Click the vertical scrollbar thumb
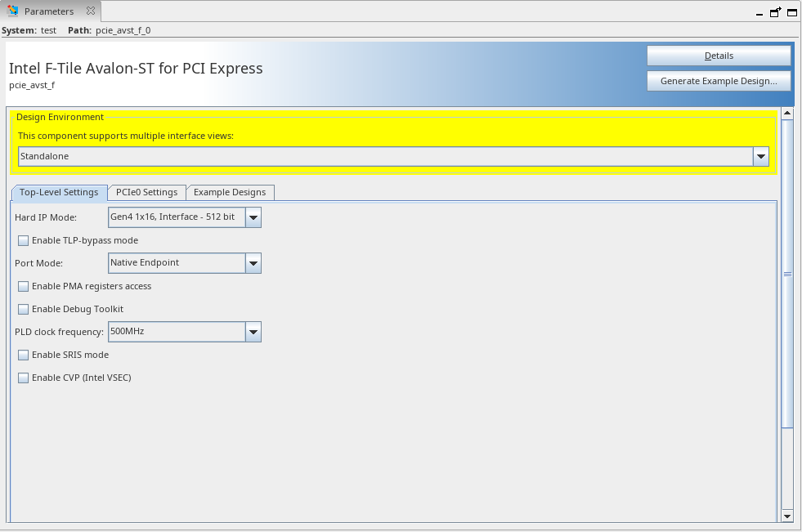The width and height of the screenshot is (802, 532). [787, 274]
